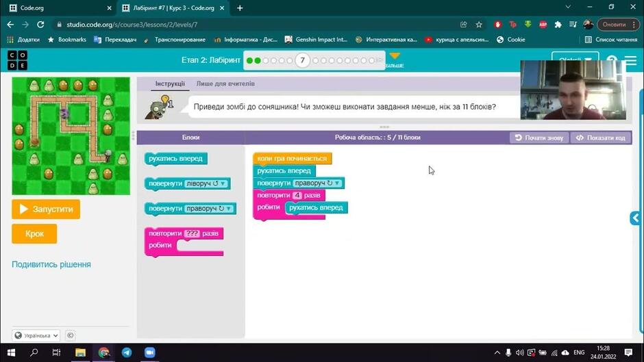The width and height of the screenshot is (644, 362).
Task: Open the tab search dropdown arrow
Action: click(x=568, y=8)
